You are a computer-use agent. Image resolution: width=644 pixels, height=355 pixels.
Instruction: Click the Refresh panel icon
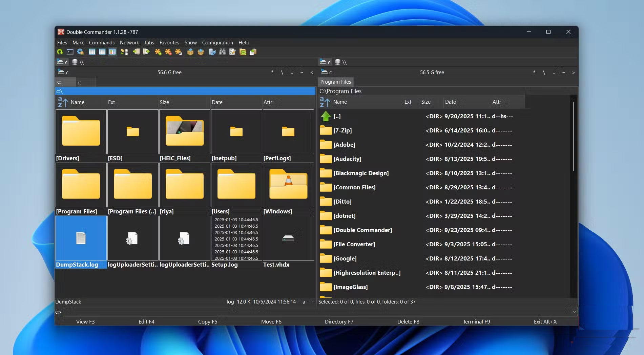(x=60, y=51)
